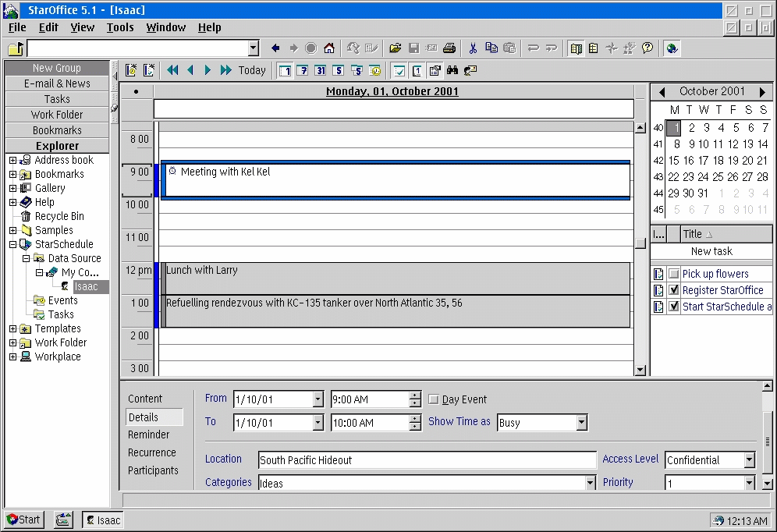
Task: Toggle the Beamer panel icon
Action: tap(594, 48)
